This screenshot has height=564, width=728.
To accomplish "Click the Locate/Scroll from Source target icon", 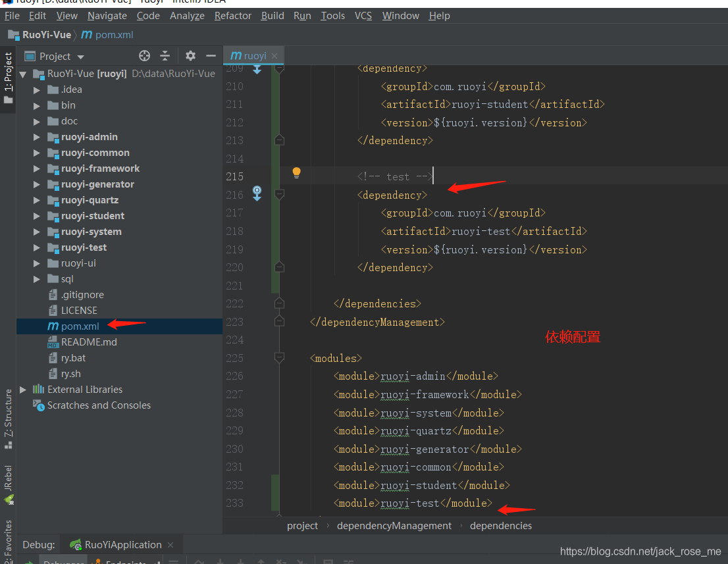I will (144, 56).
